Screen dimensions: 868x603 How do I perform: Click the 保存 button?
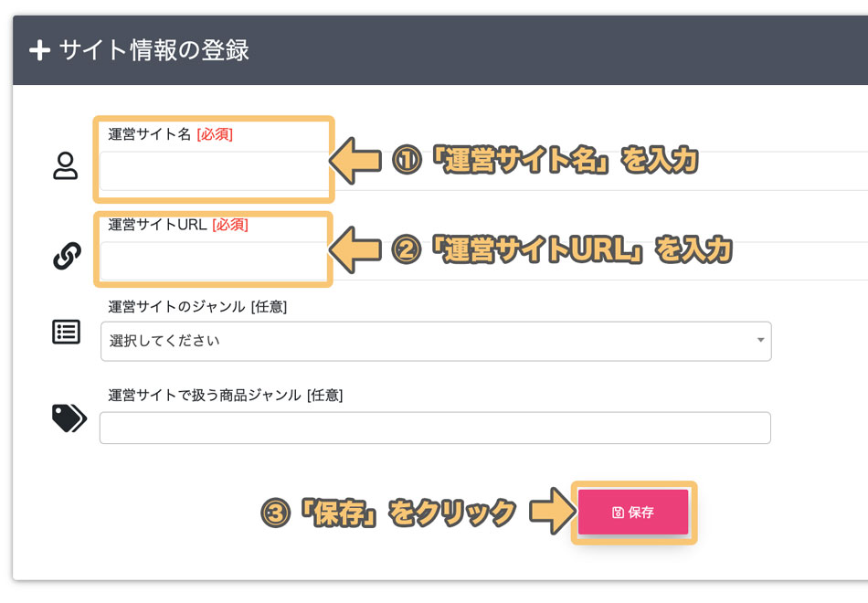pyautogui.click(x=633, y=513)
